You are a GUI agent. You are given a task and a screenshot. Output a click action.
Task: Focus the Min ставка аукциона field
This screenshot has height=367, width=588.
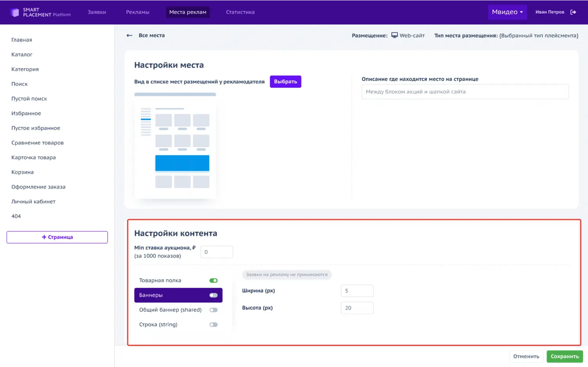click(x=217, y=252)
